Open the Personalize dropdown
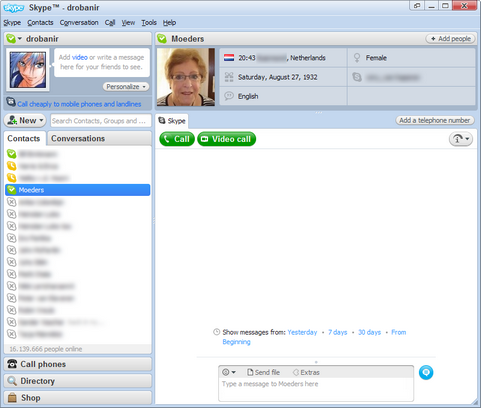Image resolution: width=481 pixels, height=408 pixels. [126, 87]
